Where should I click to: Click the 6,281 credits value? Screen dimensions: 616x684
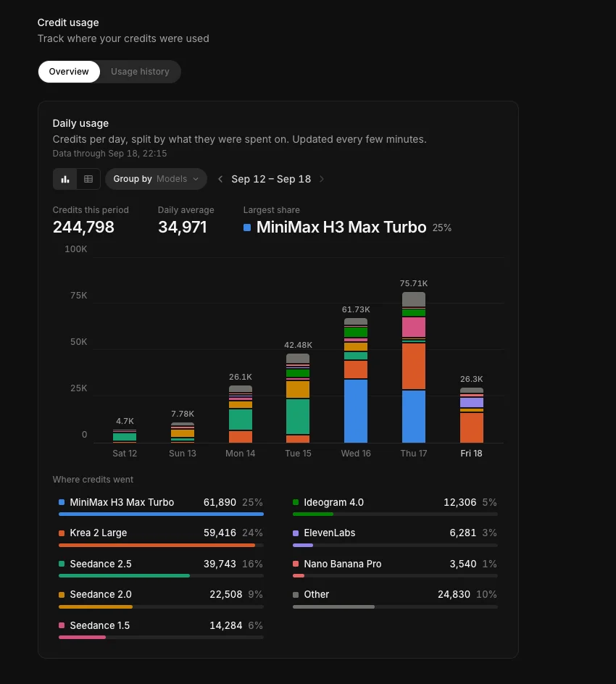pos(463,533)
